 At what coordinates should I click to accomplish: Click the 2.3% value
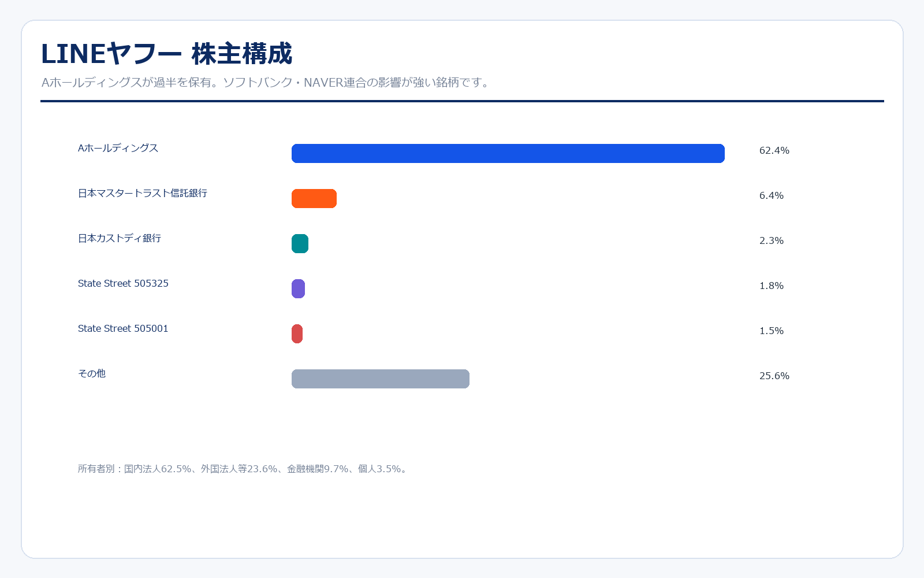point(771,240)
